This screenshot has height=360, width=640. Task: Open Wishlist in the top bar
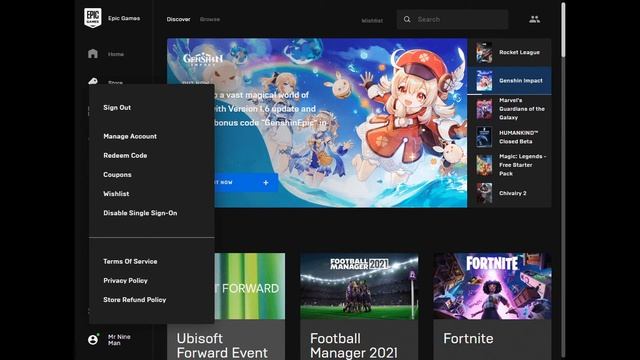click(372, 20)
